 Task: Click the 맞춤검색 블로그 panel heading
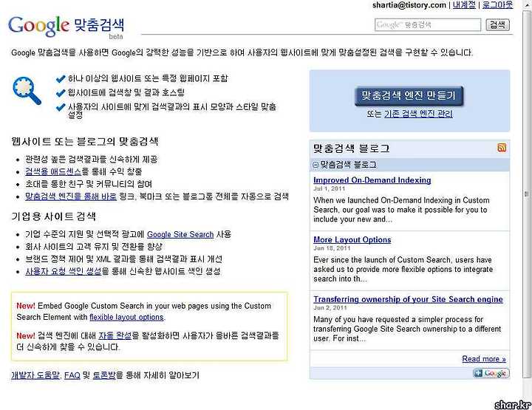[x=351, y=148]
